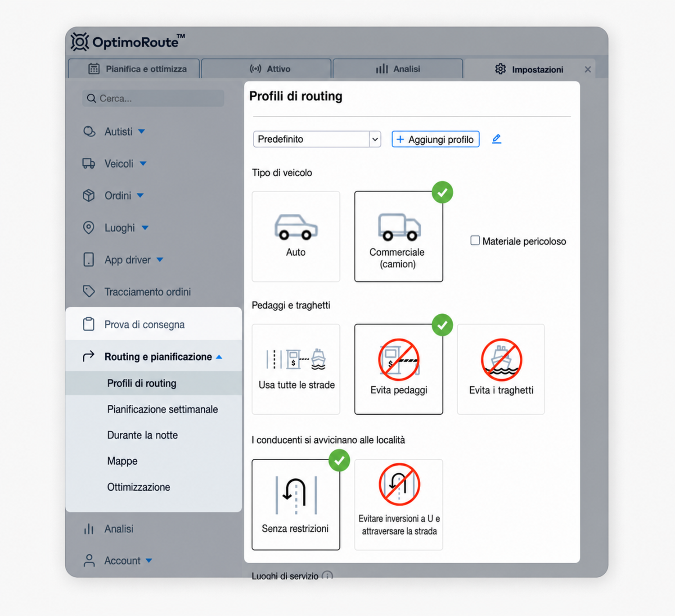Image resolution: width=675 pixels, height=616 pixels.
Task: Click the Veicoli truck sidebar icon
Action: pyautogui.click(x=89, y=163)
